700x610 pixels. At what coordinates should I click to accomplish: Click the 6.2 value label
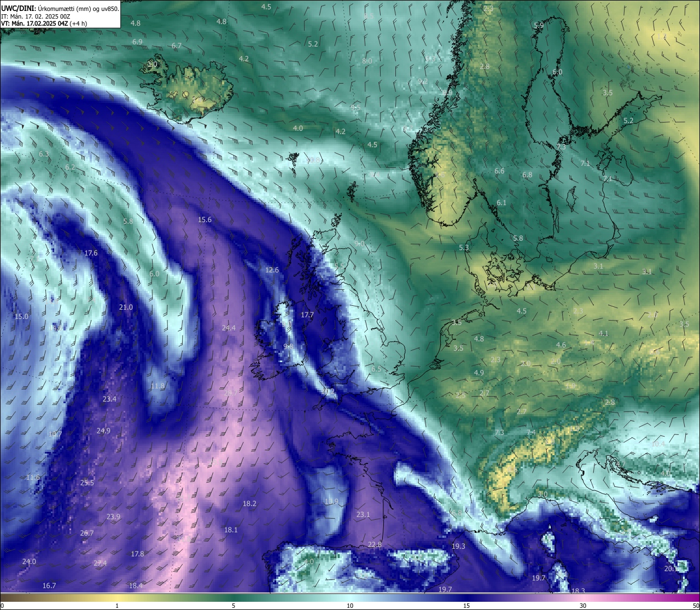(70, 167)
